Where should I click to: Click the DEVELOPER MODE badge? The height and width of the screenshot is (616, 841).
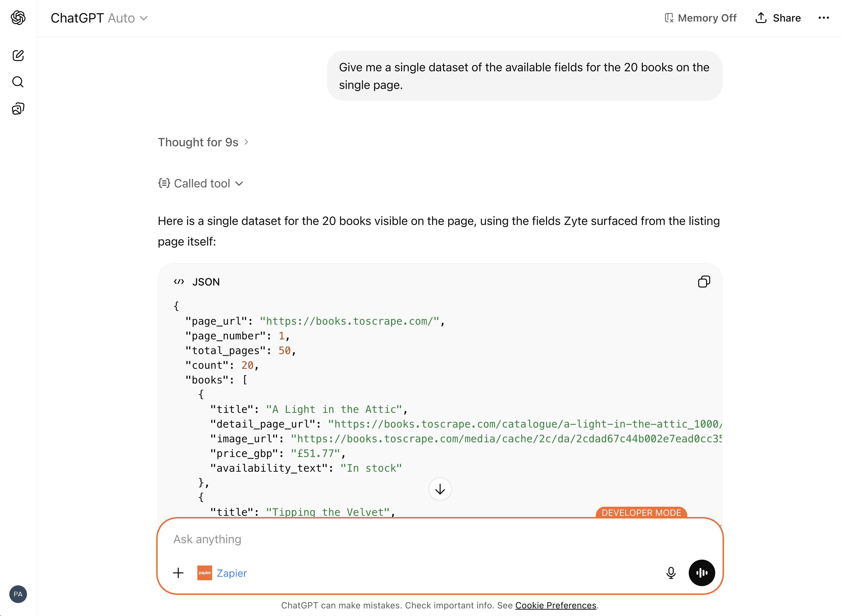(x=641, y=513)
